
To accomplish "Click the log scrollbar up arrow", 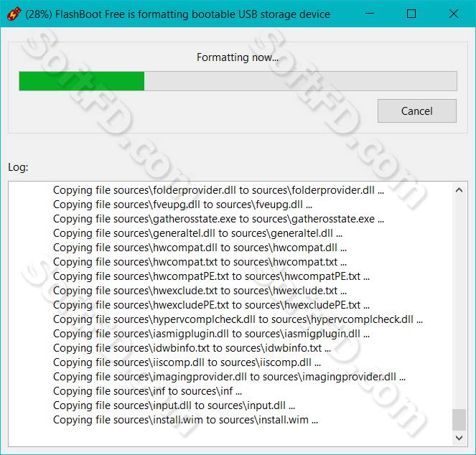I will tap(459, 190).
